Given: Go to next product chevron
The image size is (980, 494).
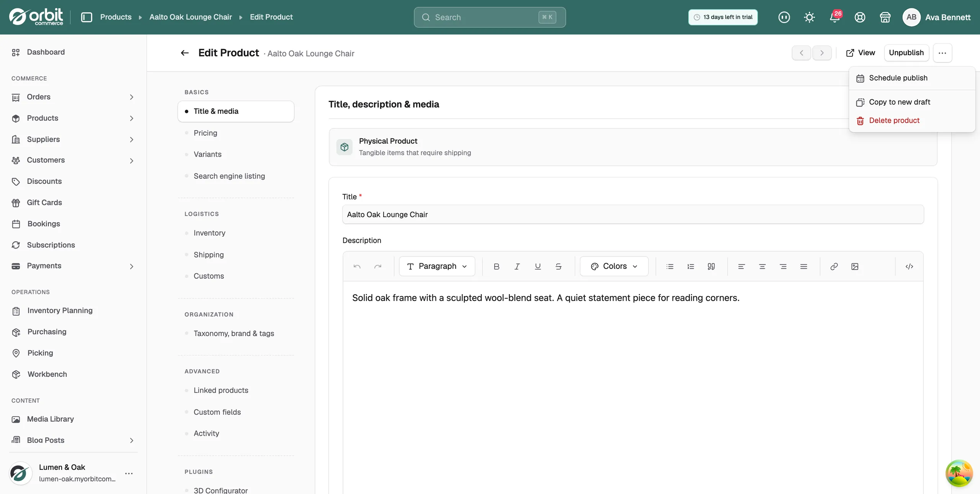Looking at the screenshot, I should coord(822,53).
